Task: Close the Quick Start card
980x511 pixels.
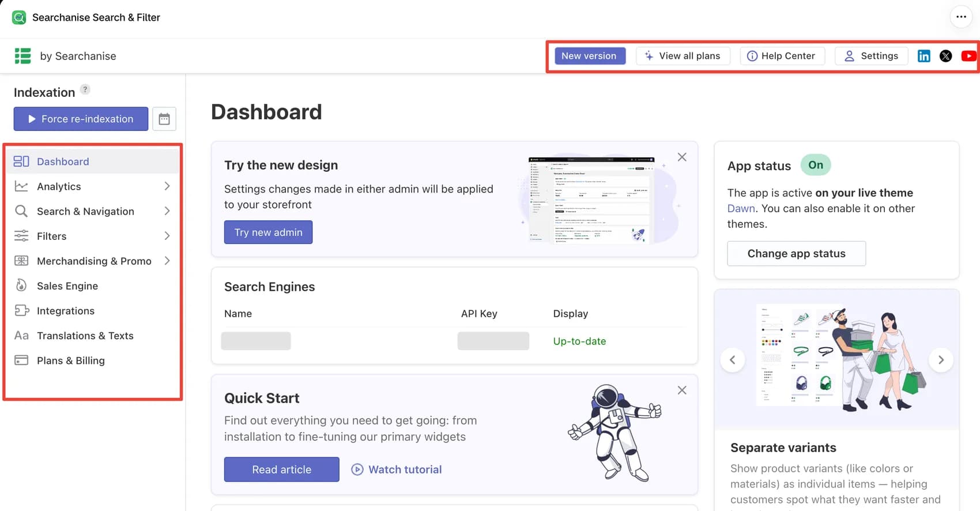Action: pyautogui.click(x=682, y=390)
